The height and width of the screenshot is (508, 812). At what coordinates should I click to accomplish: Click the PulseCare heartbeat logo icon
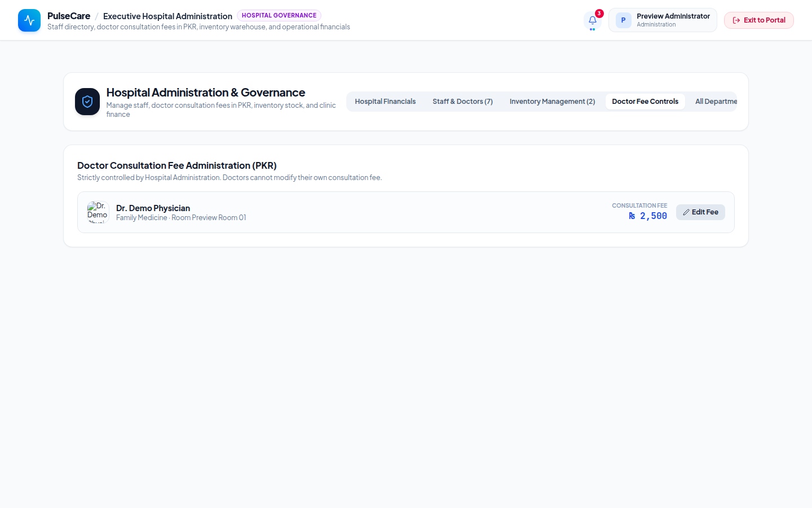pyautogui.click(x=29, y=20)
